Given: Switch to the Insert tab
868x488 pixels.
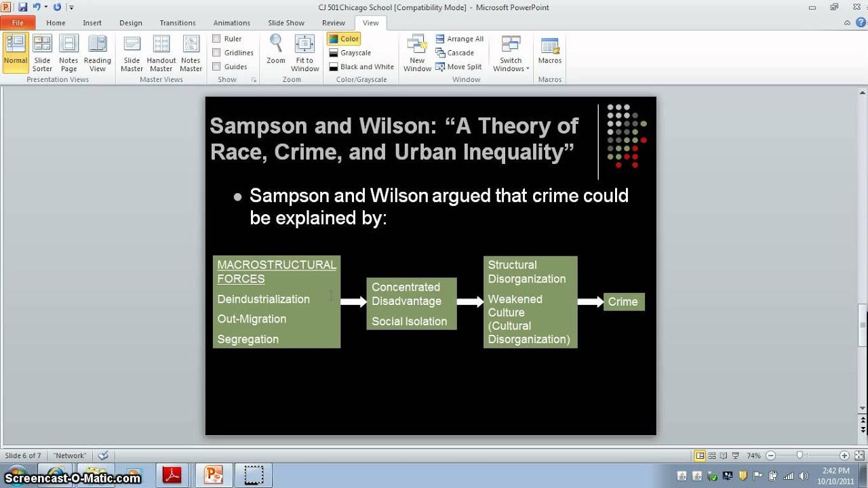Looking at the screenshot, I should pyautogui.click(x=92, y=23).
